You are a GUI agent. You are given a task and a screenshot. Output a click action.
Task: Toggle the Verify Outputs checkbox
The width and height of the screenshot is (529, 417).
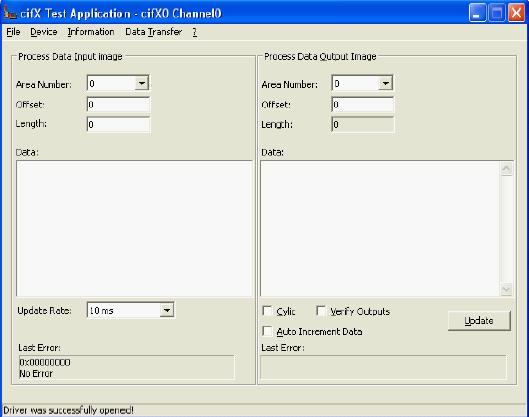[x=321, y=311]
